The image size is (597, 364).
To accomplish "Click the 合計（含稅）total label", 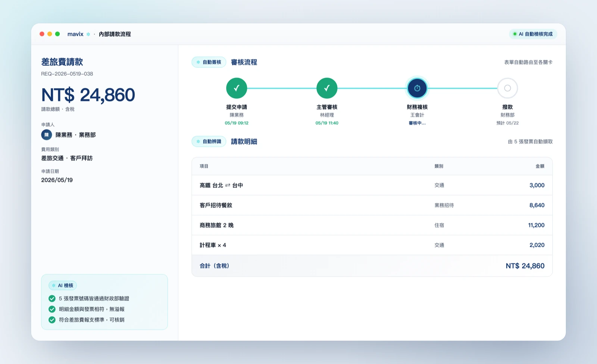I will click(215, 266).
